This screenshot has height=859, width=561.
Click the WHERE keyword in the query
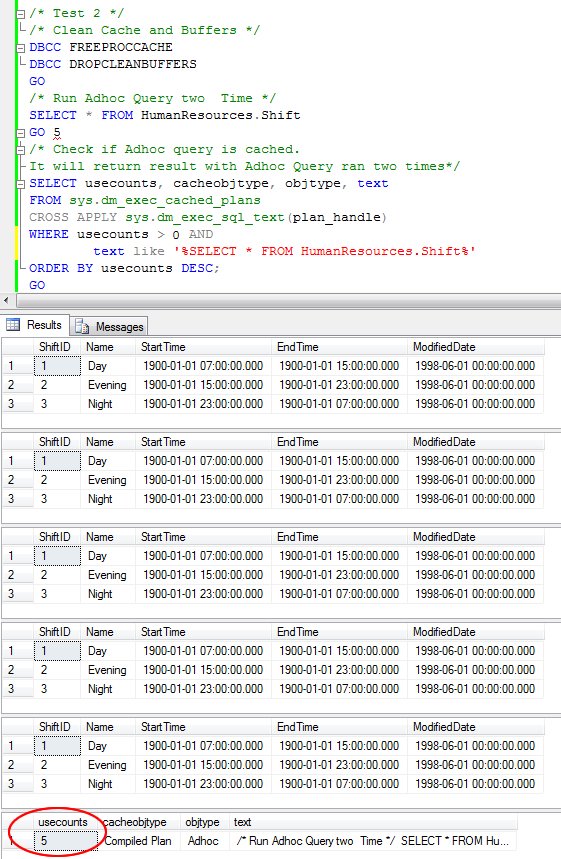point(49,234)
